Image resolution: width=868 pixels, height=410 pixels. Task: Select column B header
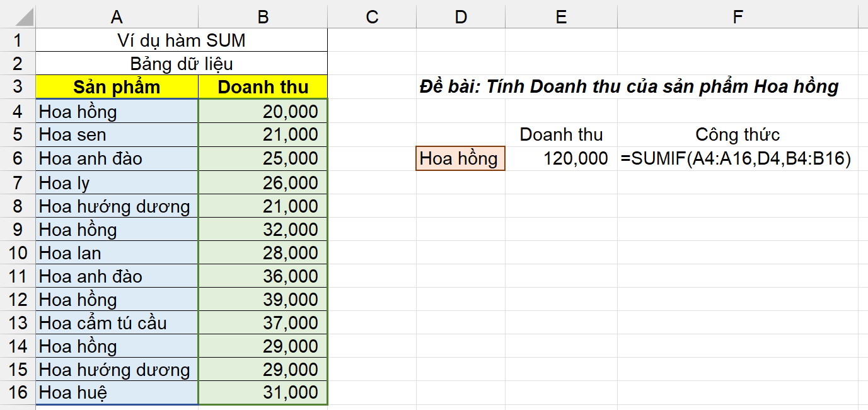pos(263,16)
